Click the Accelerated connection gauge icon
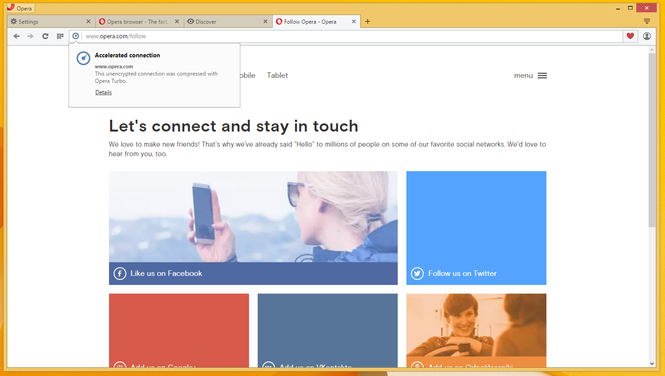The image size is (665, 376). point(83,58)
